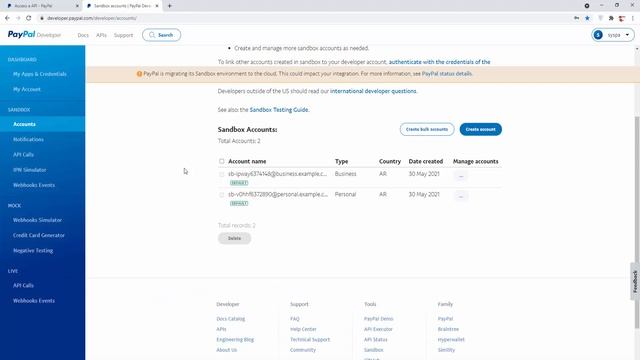Close the Sandbox accounts tab
Screen dimensions: 640x360
coord(157,6)
